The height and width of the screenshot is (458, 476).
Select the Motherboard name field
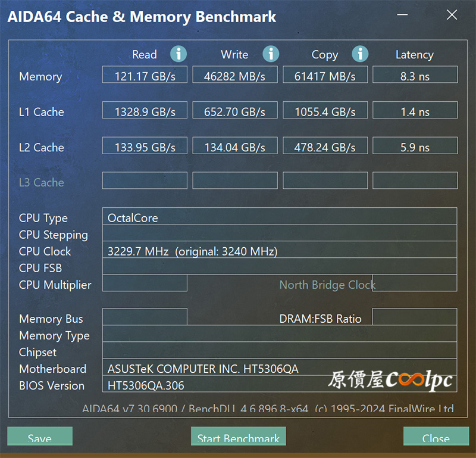pos(280,367)
